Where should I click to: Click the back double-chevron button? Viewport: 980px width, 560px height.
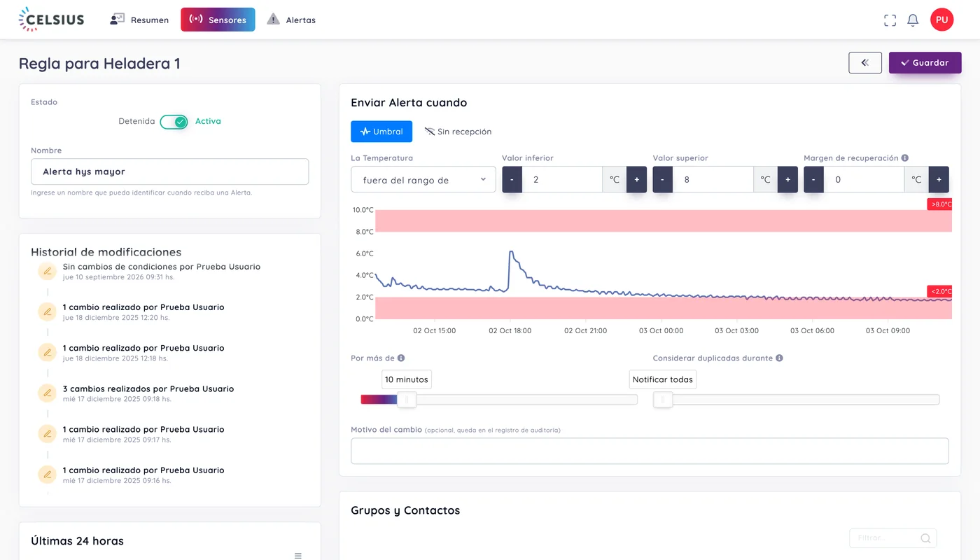[865, 63]
